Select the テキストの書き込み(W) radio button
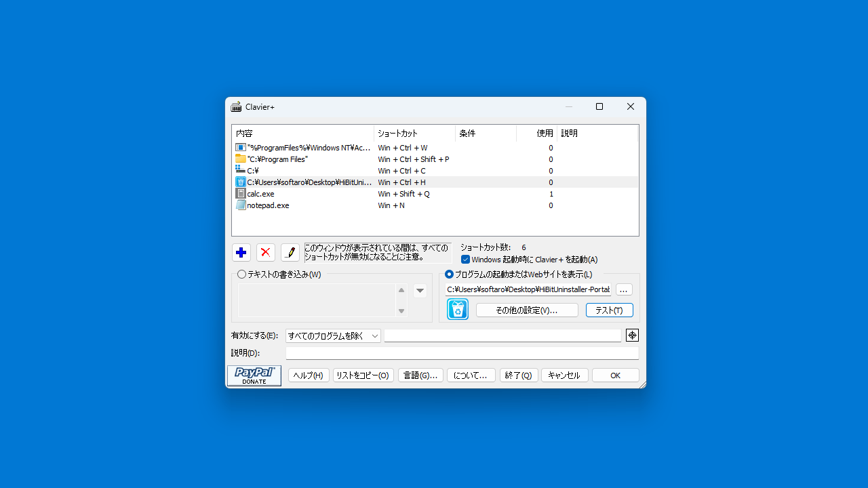This screenshot has height=488, width=868. pos(241,274)
